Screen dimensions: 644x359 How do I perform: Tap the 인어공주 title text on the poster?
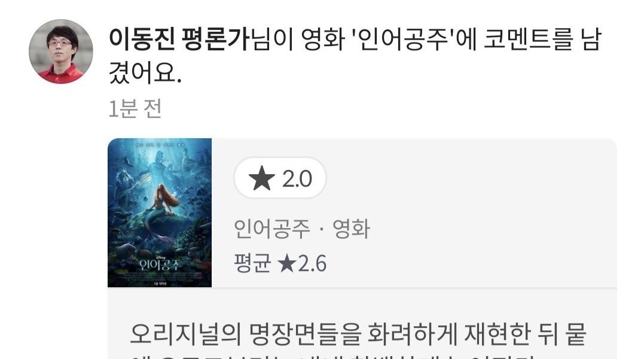tap(160, 265)
